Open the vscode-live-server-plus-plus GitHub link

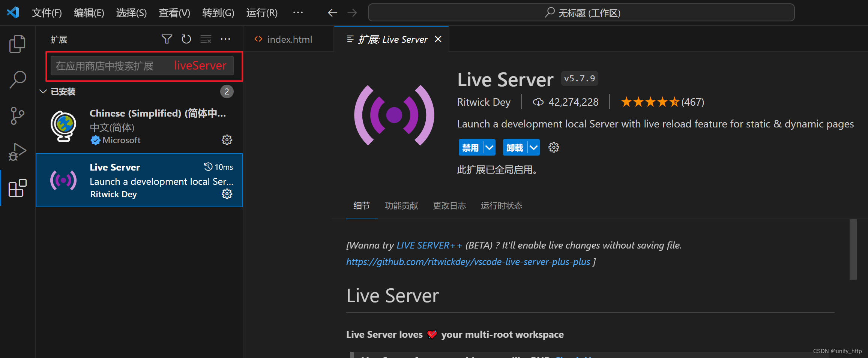click(x=468, y=262)
